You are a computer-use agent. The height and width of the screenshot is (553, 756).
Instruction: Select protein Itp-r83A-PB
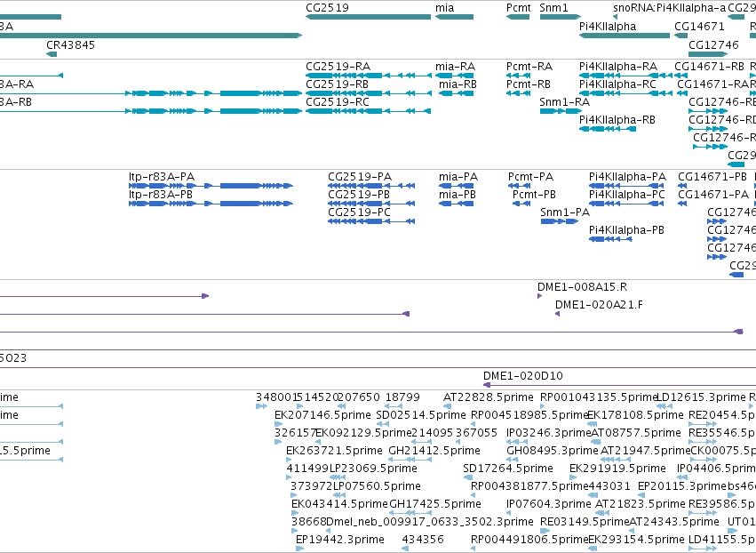161,195
